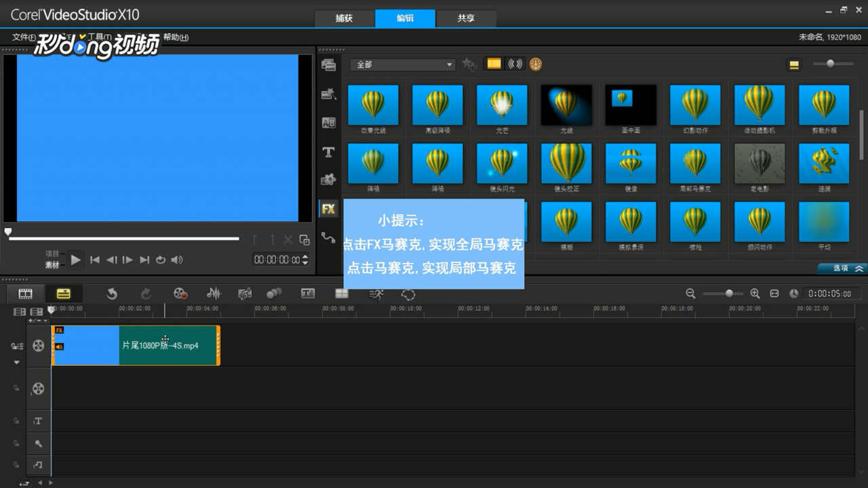Toggle the title track button
868x488 pixels.
[38, 421]
